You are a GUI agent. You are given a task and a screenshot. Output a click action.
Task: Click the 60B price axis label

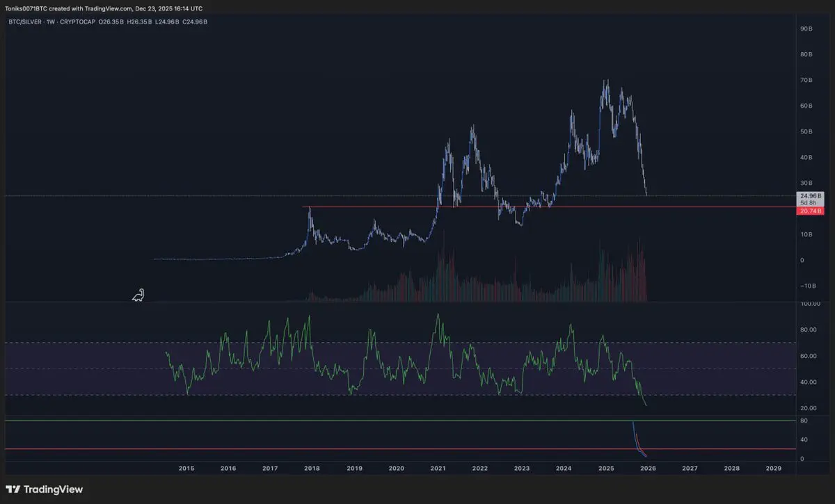[x=807, y=106]
